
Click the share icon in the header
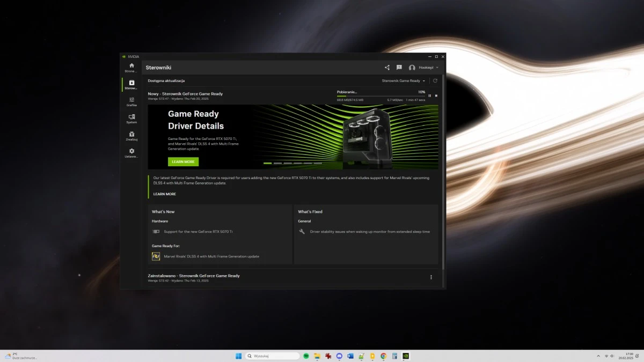[x=387, y=67]
